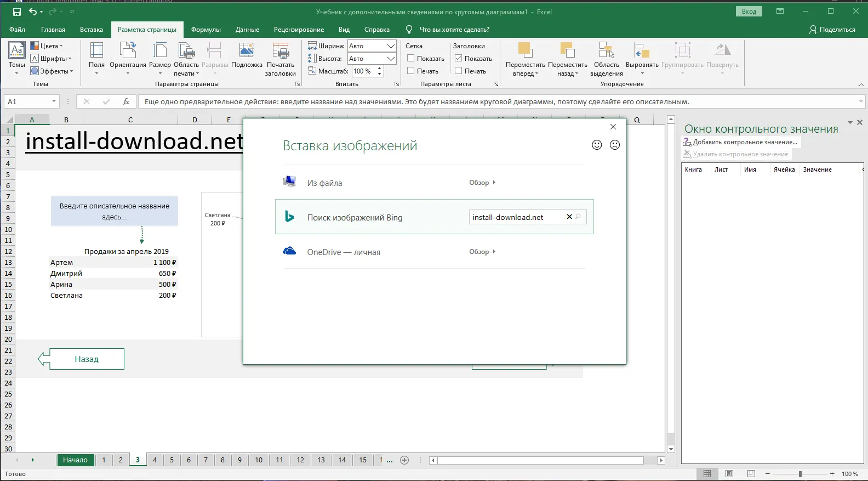Open the Colors (Цвета) dropdown
Viewport: 868px width, 481px height.
pos(47,46)
